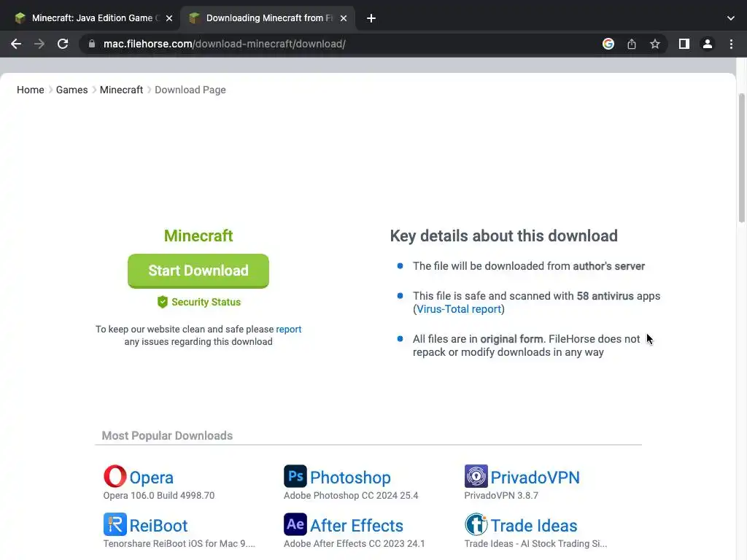
Task: Open the Games breadcrumb link
Action: 72,90
